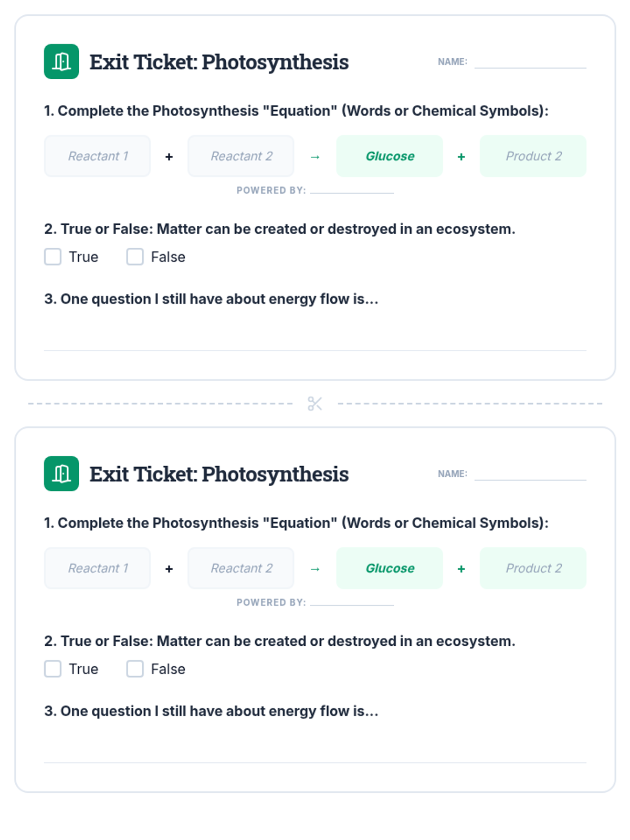
Task: Select the Reactant 1 box on bottom ticket
Action: pyautogui.click(x=97, y=568)
